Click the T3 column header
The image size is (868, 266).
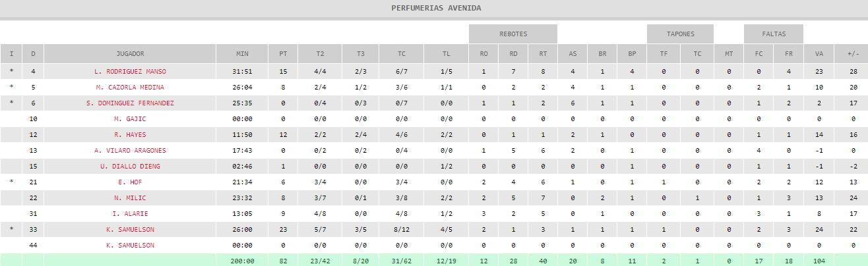click(x=360, y=53)
